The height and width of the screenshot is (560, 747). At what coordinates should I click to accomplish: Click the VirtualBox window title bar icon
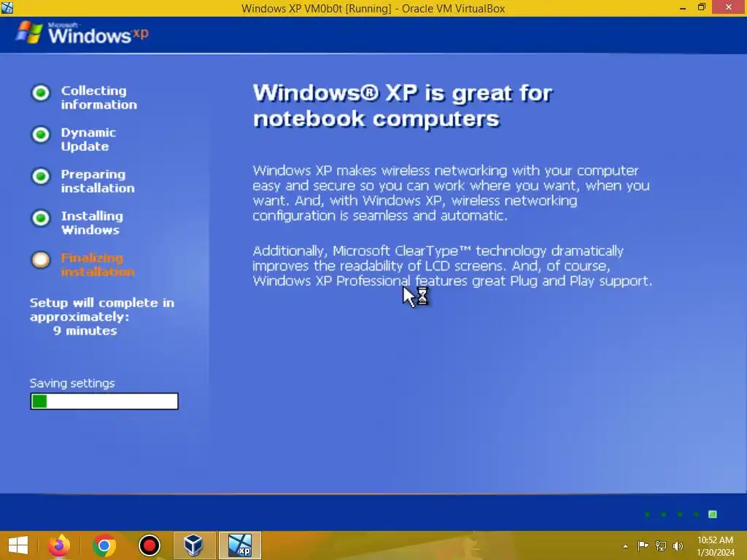(x=7, y=7)
